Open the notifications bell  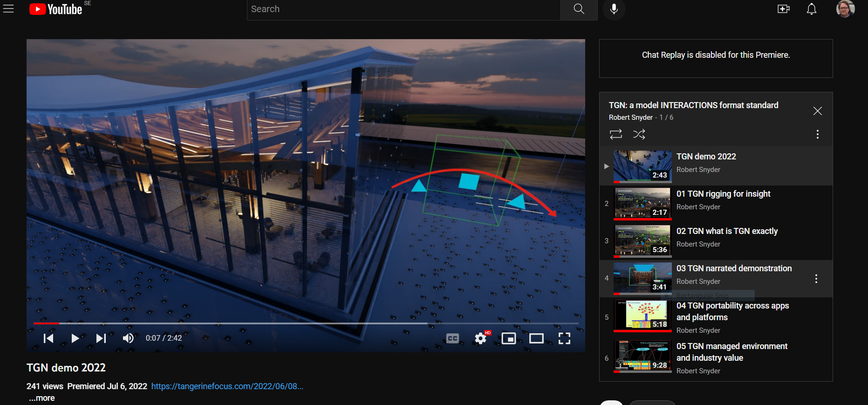pyautogui.click(x=811, y=9)
